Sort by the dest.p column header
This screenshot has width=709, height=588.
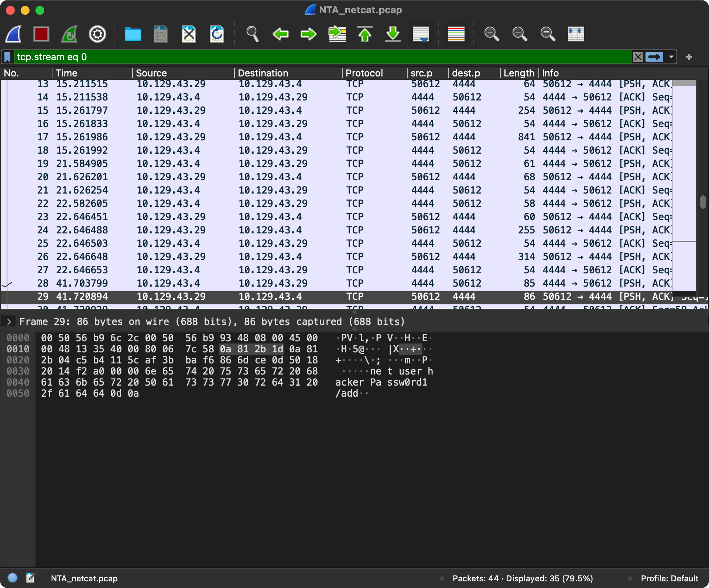[474, 73]
